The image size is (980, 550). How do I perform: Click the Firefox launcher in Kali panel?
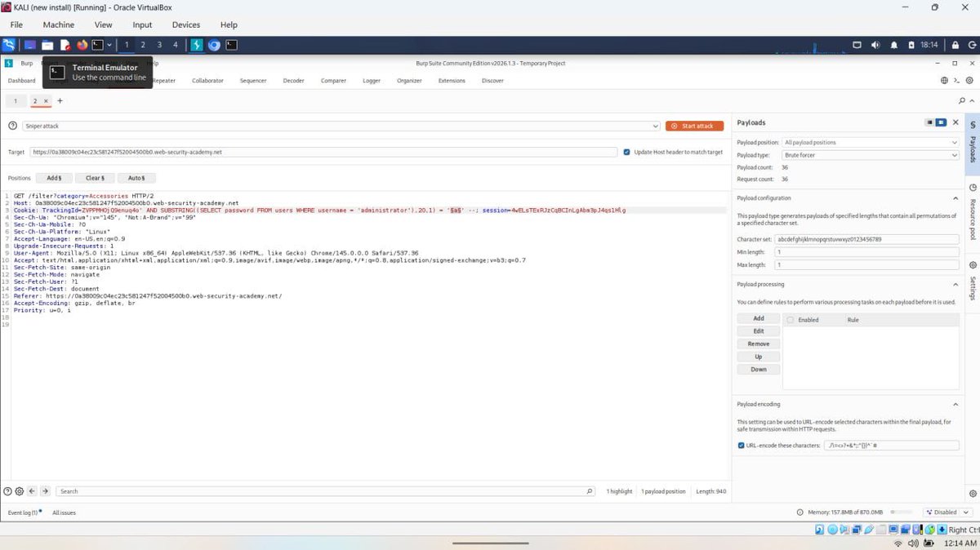click(82, 45)
